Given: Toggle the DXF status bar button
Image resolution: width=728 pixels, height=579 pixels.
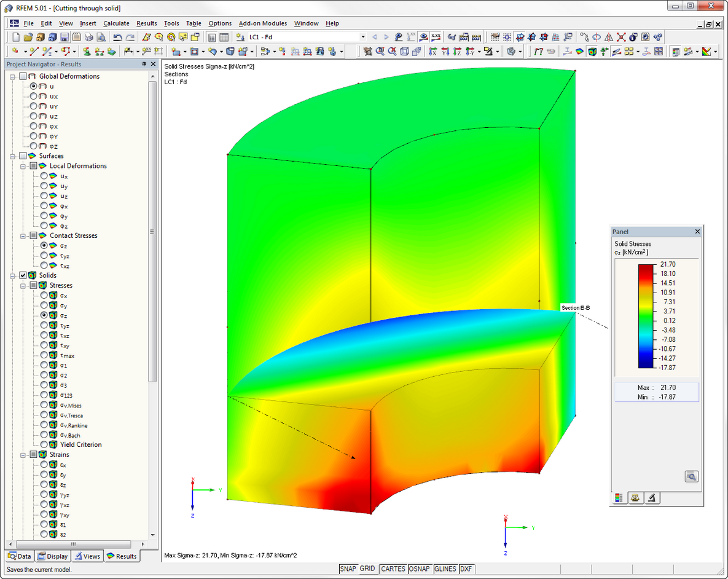Looking at the screenshot, I should [x=466, y=569].
